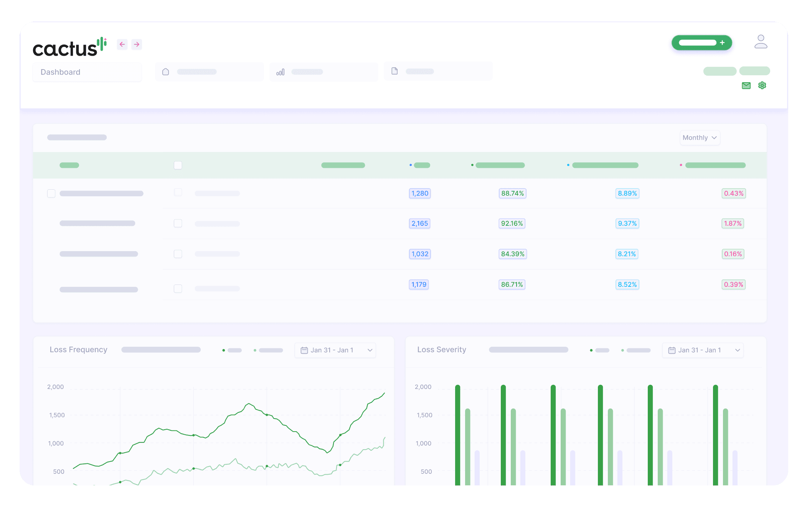The height and width of the screenshot is (513, 812).
Task: Expand Loss Severity date range dropdown
Action: coord(703,350)
